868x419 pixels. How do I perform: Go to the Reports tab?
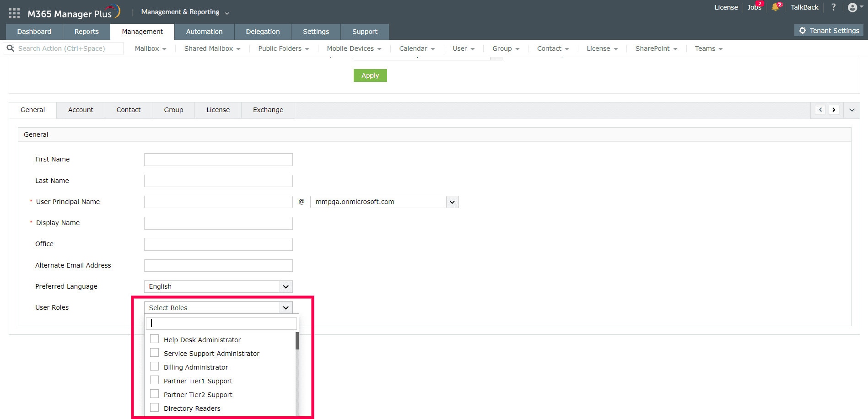tap(86, 32)
